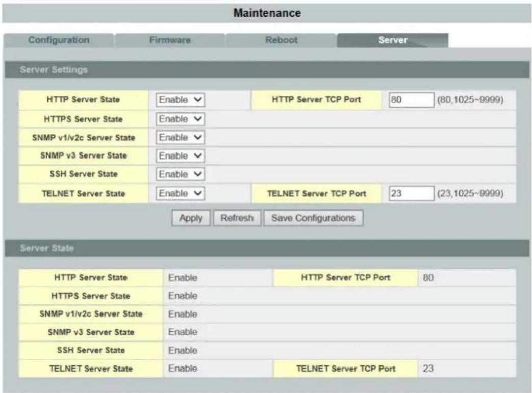Click HTTPS Server State label in settings
Screen dimensions: 532x393
point(83,119)
